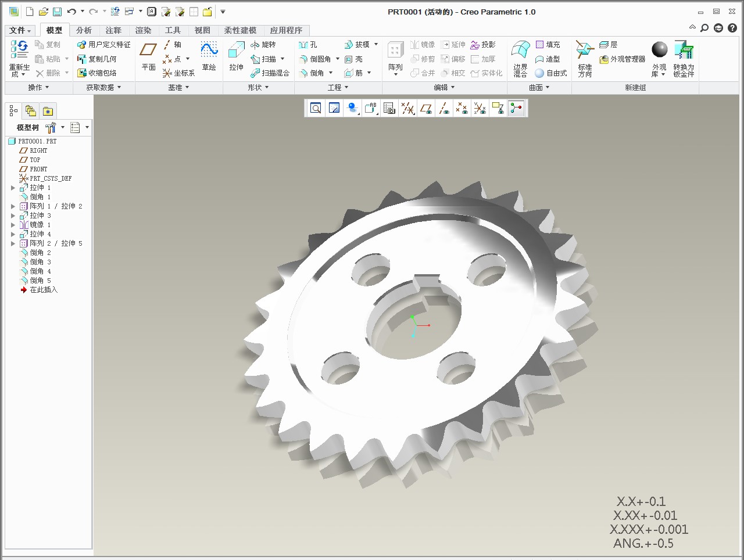Click Standard Orientation (标准方向) icon
The width and height of the screenshot is (744, 560).
[x=585, y=59]
